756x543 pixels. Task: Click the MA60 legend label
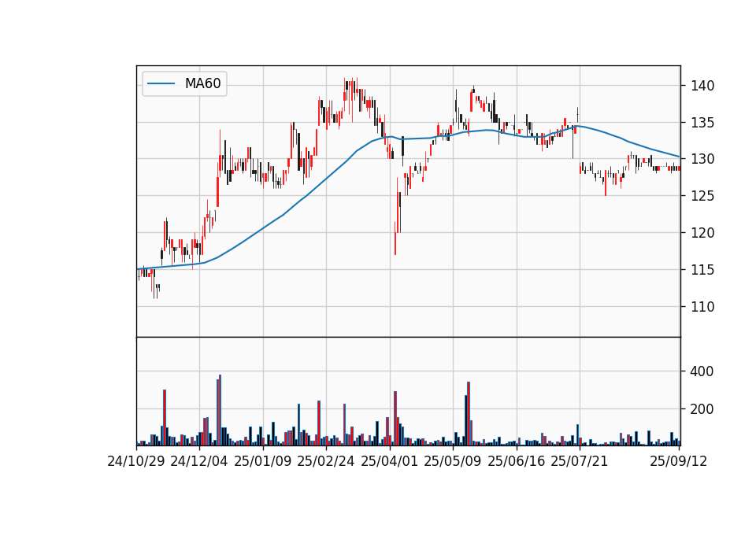(202, 83)
